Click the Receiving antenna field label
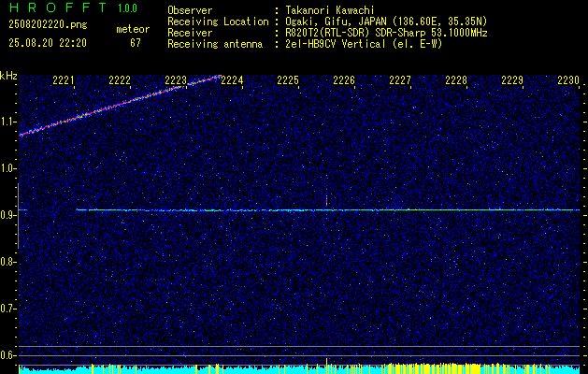 click(x=215, y=44)
